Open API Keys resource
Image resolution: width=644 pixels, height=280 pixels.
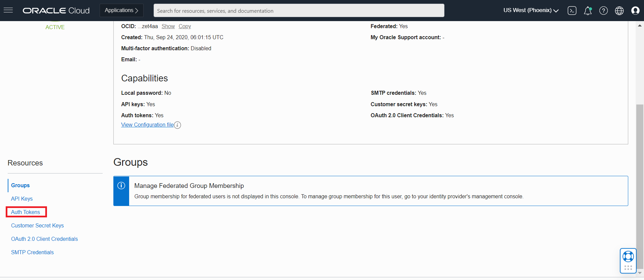coord(22,199)
